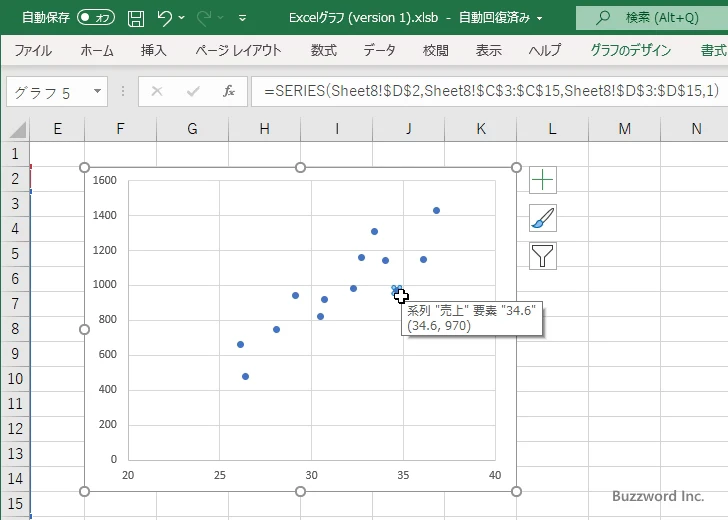728x520 pixels.
Task: Select the data point near 660 at x=26
Action: point(240,344)
